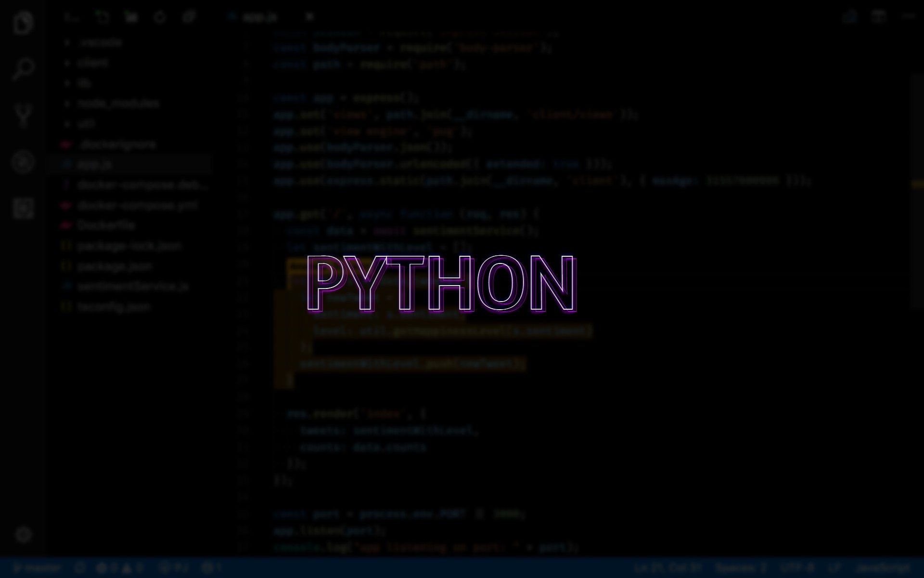Click the split editor icon
924x578 pixels.
[879, 17]
